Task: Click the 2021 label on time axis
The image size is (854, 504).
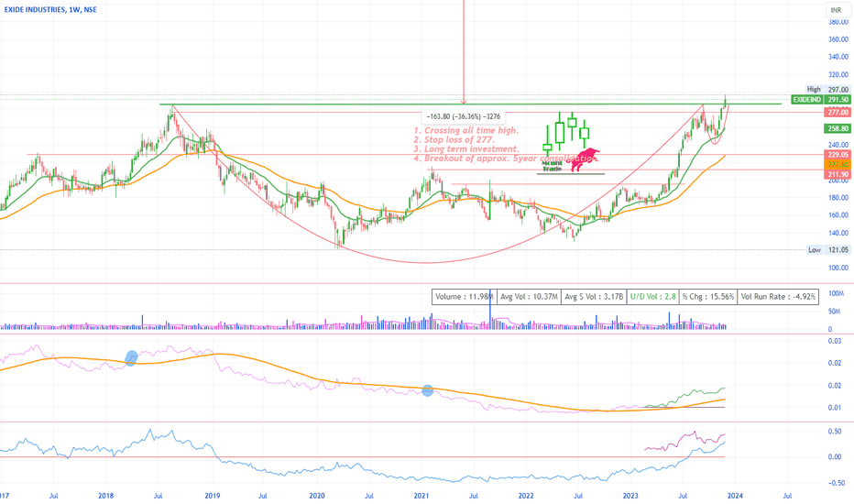Action: (421, 496)
